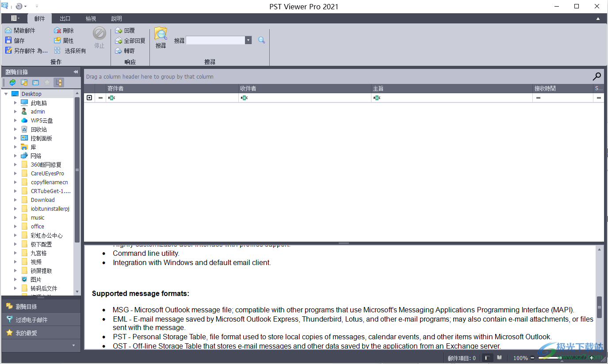Click the 刪除 delete icon
Viewport: 608px width, 364px height.
click(x=57, y=30)
